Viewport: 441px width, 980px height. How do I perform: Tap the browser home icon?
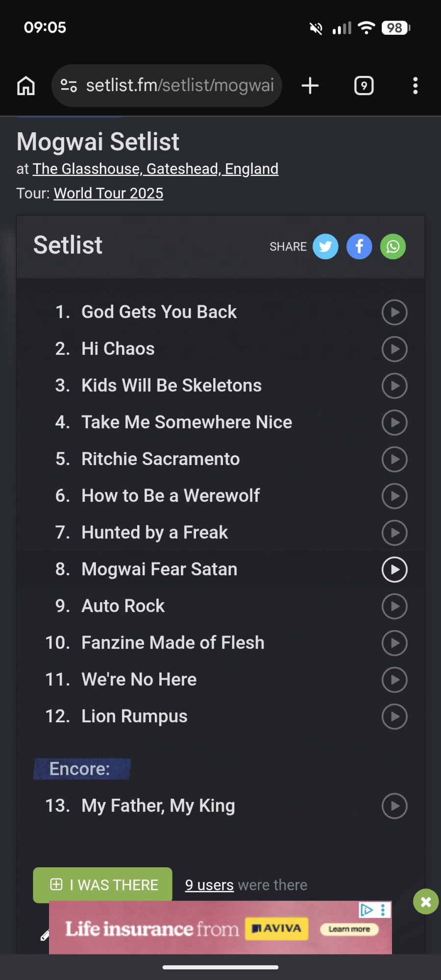26,86
